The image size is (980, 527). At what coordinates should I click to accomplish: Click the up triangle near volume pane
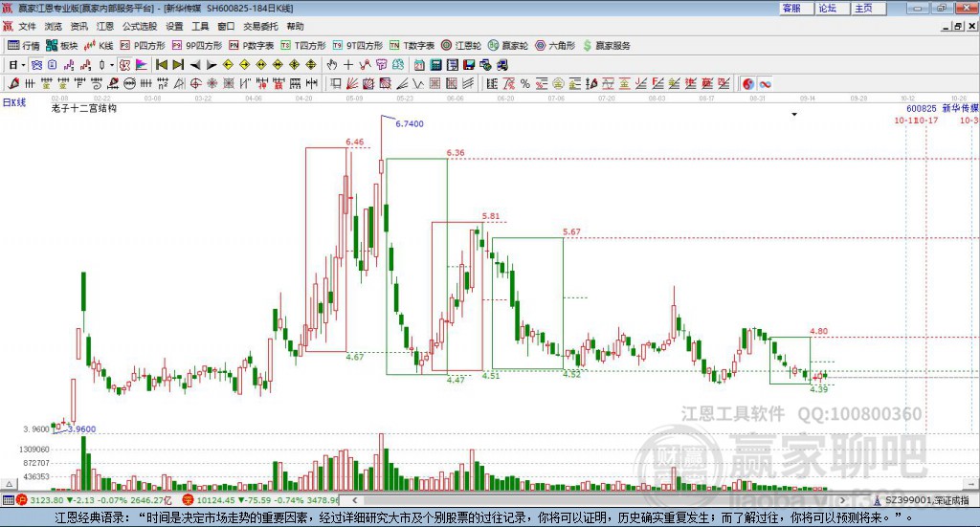pyautogui.click(x=9, y=484)
